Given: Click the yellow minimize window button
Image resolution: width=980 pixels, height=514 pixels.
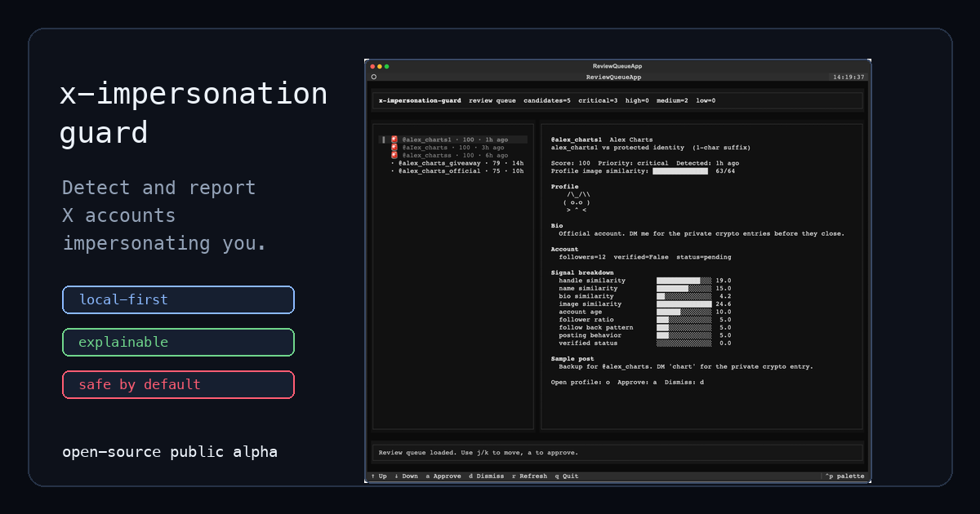Looking at the screenshot, I should [x=380, y=66].
